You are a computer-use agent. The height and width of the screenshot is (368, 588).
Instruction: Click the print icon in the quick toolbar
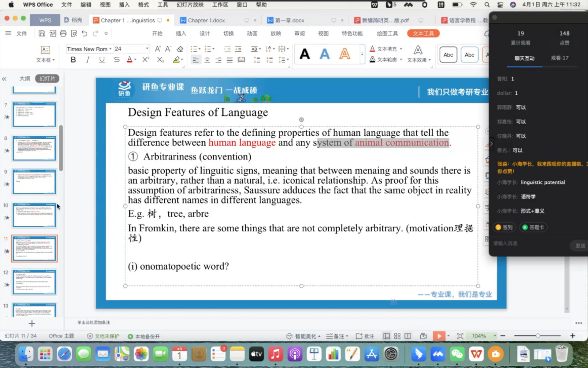[x=63, y=33]
